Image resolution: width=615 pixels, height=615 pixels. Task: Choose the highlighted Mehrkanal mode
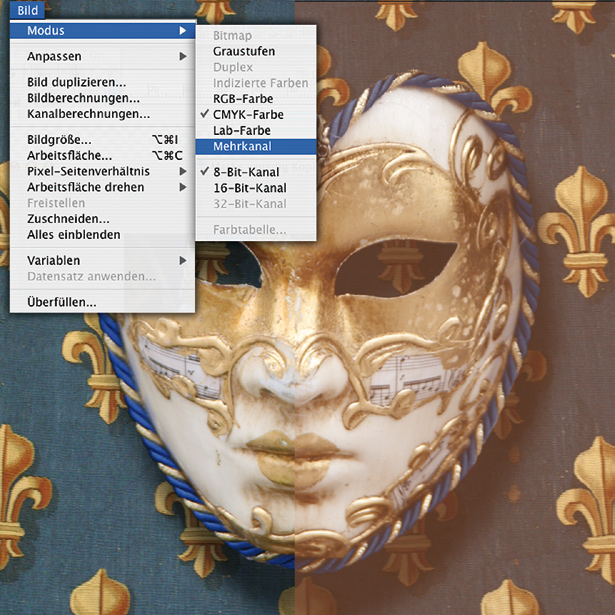(256, 146)
